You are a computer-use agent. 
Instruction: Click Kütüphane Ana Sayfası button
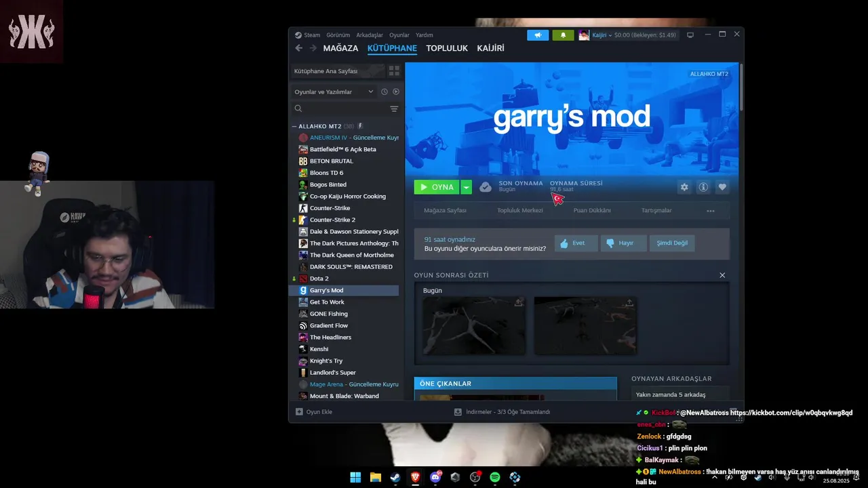pyautogui.click(x=338, y=71)
